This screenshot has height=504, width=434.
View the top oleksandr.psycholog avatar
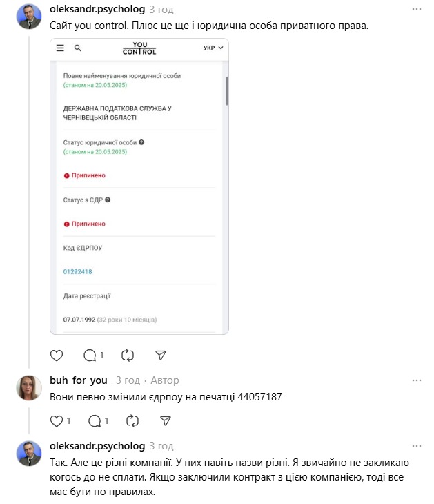point(29,17)
